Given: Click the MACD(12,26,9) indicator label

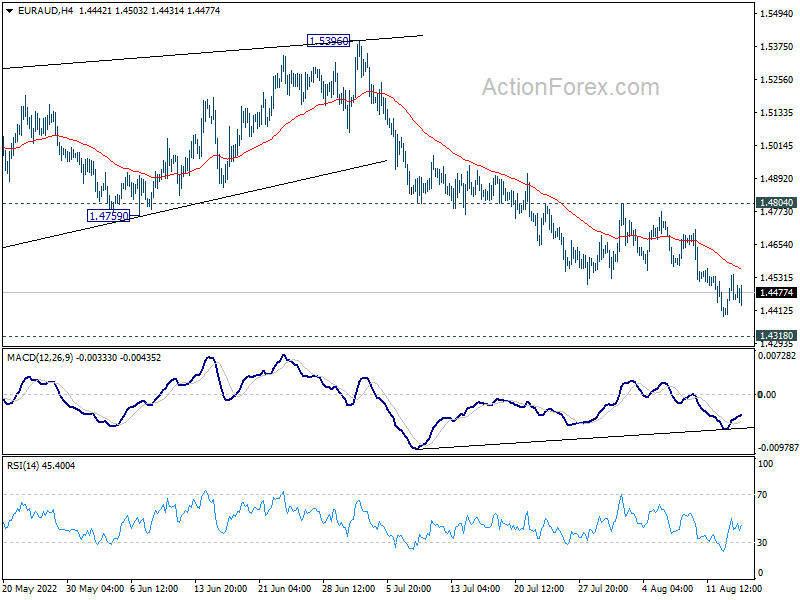Looking at the screenshot, I should [40, 358].
